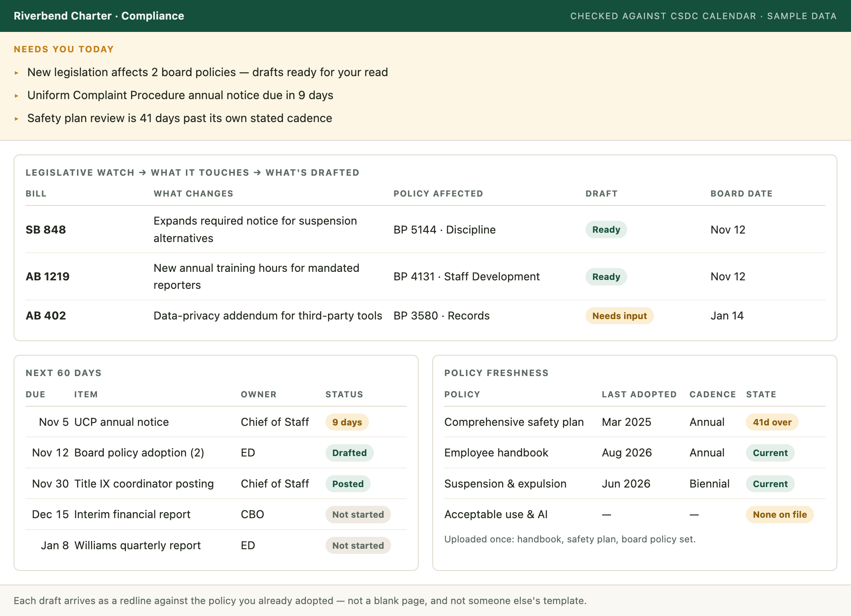Click the Legislative Watch section heading

(192, 173)
